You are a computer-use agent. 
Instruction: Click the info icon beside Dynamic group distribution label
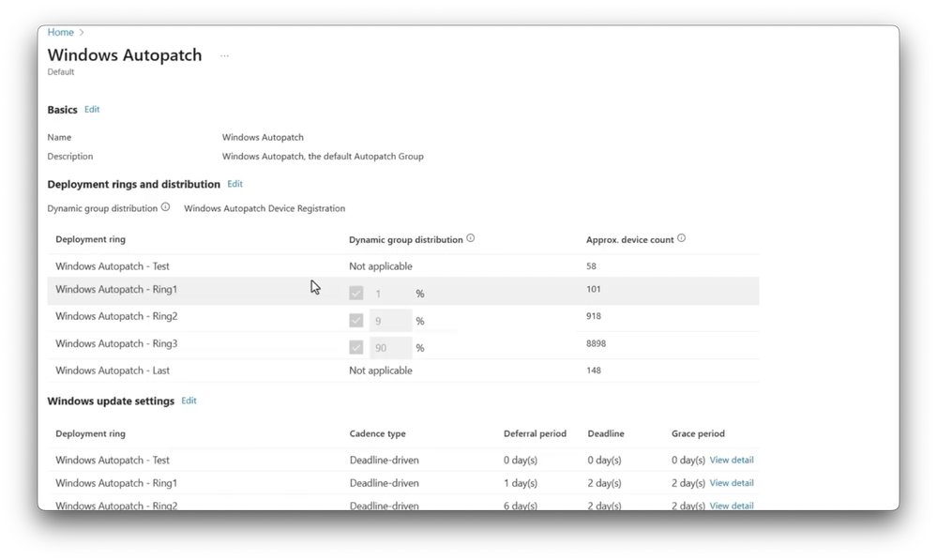tap(165, 207)
